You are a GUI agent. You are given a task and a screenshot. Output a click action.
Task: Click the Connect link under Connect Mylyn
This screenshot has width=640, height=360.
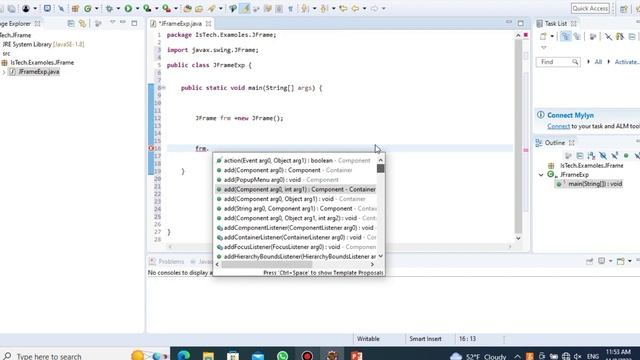pos(558,126)
